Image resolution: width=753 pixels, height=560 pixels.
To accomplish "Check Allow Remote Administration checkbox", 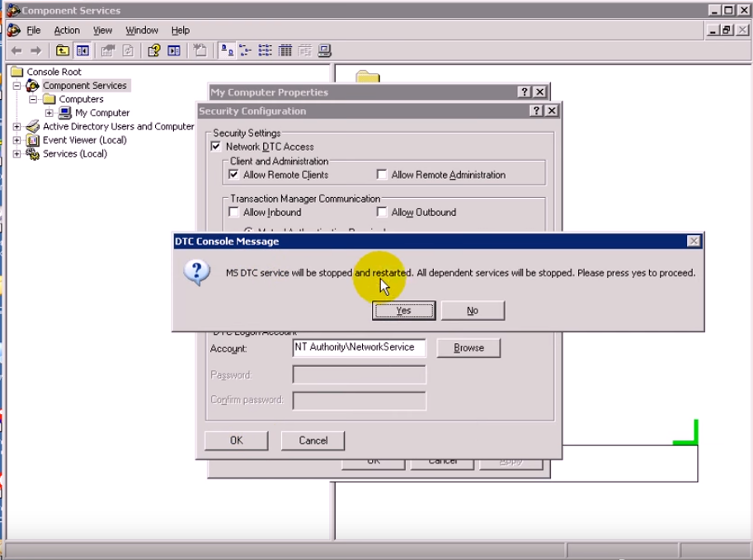I will (382, 174).
